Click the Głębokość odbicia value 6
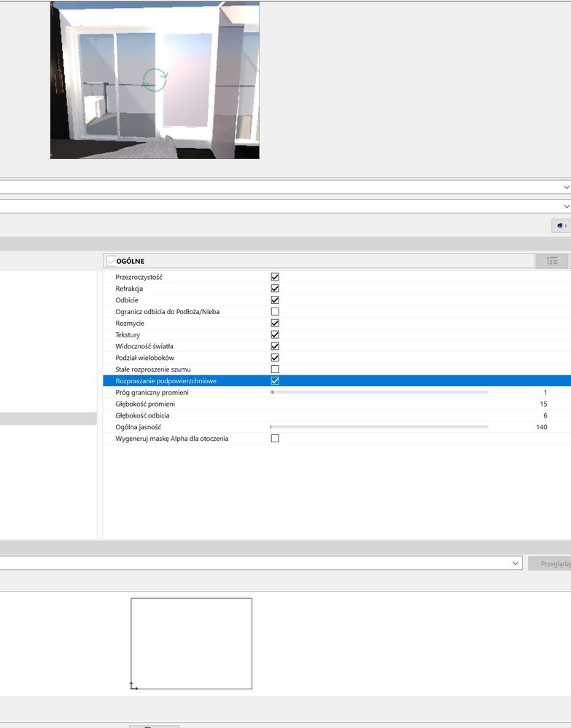The height and width of the screenshot is (728, 571). coord(545,415)
